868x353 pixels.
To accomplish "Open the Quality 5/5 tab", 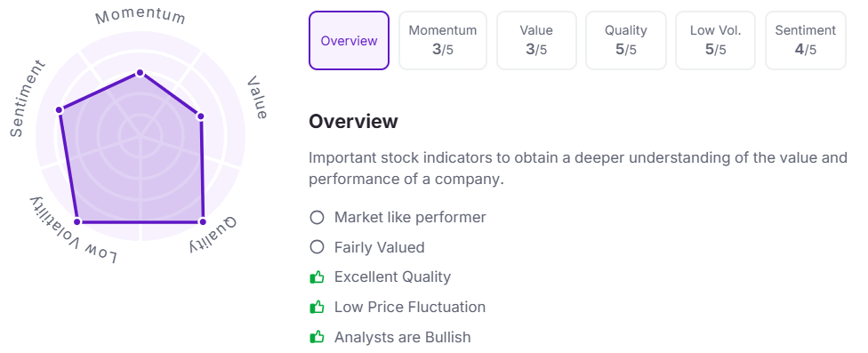I will (x=626, y=40).
